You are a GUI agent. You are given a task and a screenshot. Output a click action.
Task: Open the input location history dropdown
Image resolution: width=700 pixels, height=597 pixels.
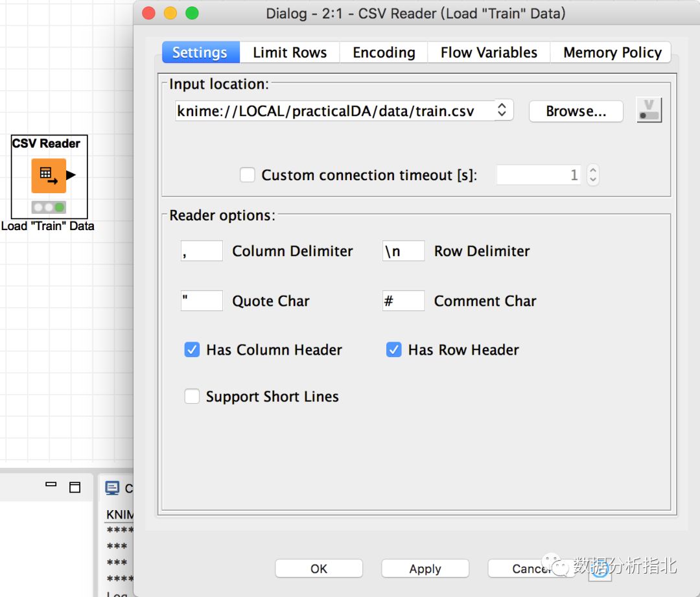[x=502, y=110]
